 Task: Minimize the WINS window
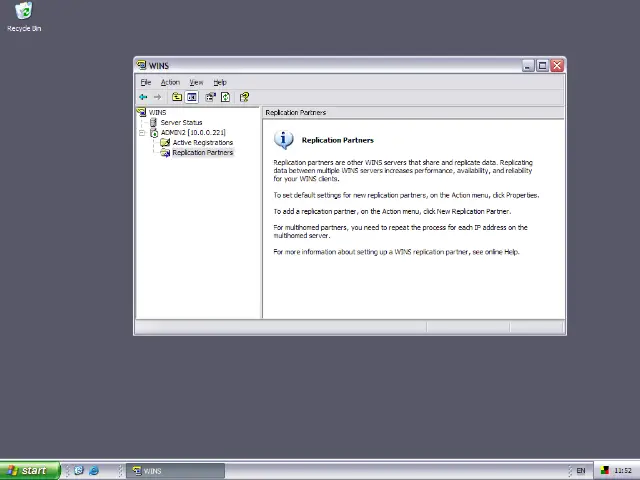(x=528, y=66)
